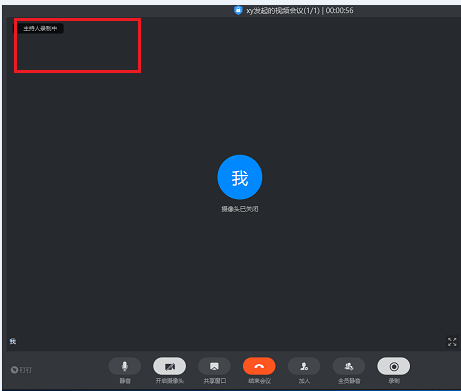This screenshot has width=461, height=391.
Task: Toggle recording with 录制 button
Action: point(394,366)
